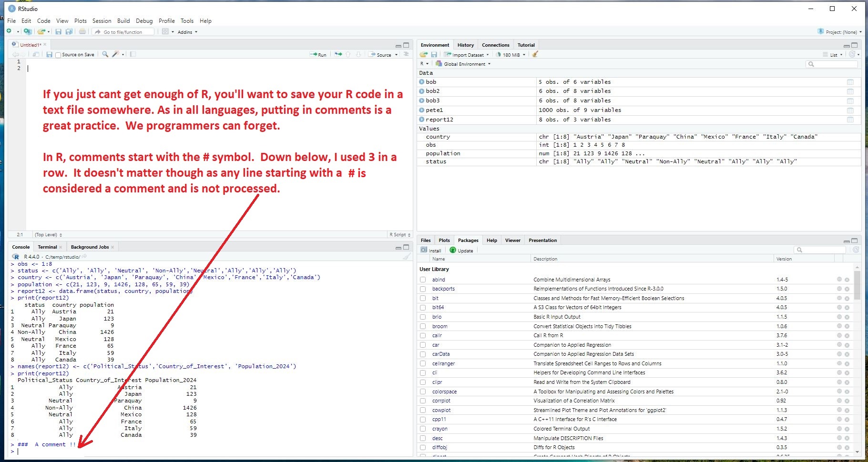Open the Addins dropdown menu
Screen dimensions: 868x462
click(x=187, y=32)
